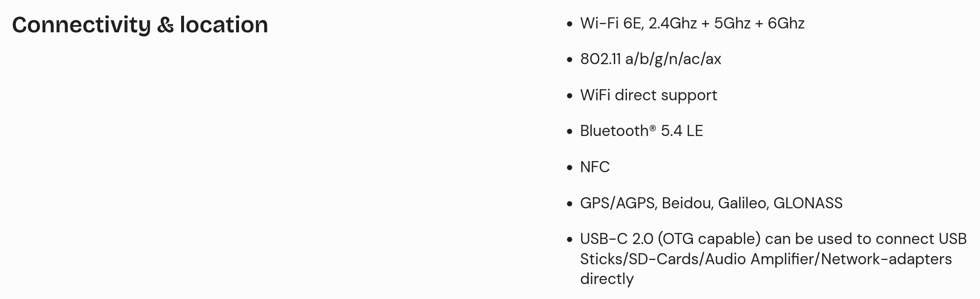Click the USB-C 2.0 text
Viewport: 980px width, 299px height.
616,239
